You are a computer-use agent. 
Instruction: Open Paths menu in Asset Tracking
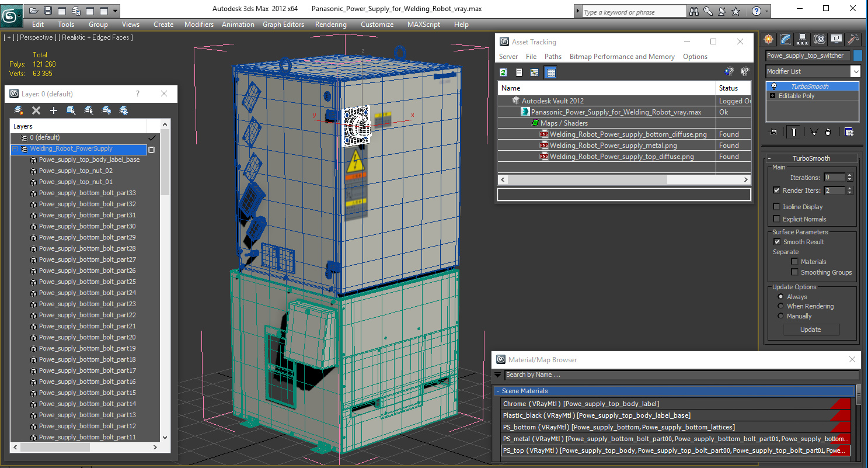(553, 57)
